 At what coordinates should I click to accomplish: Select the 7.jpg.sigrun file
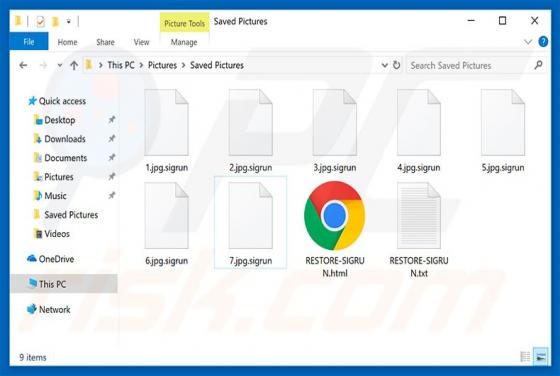(x=250, y=223)
